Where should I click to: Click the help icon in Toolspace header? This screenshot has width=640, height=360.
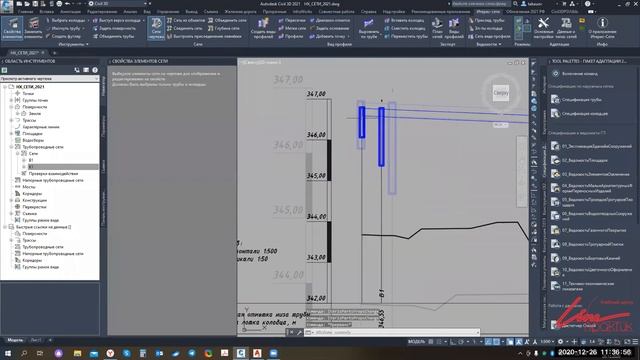coord(95,70)
